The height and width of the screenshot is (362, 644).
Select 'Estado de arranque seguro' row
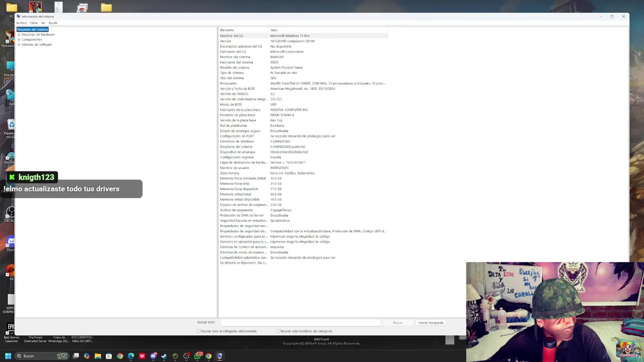point(303,131)
